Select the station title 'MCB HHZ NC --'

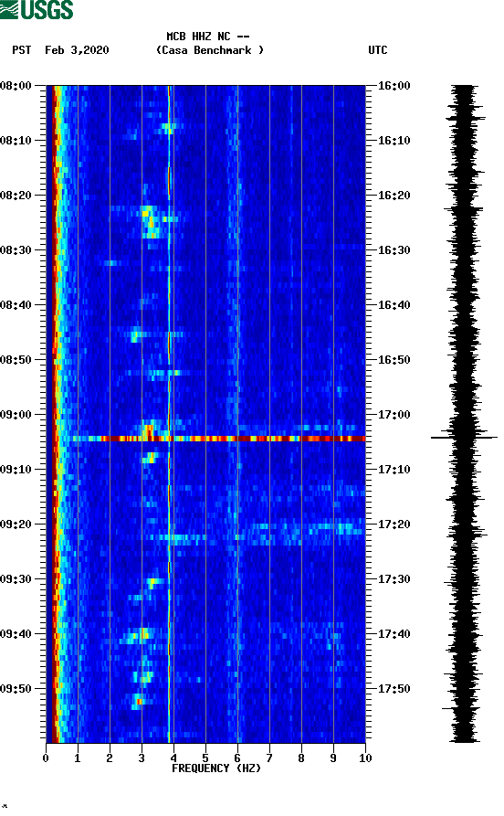[x=207, y=37]
